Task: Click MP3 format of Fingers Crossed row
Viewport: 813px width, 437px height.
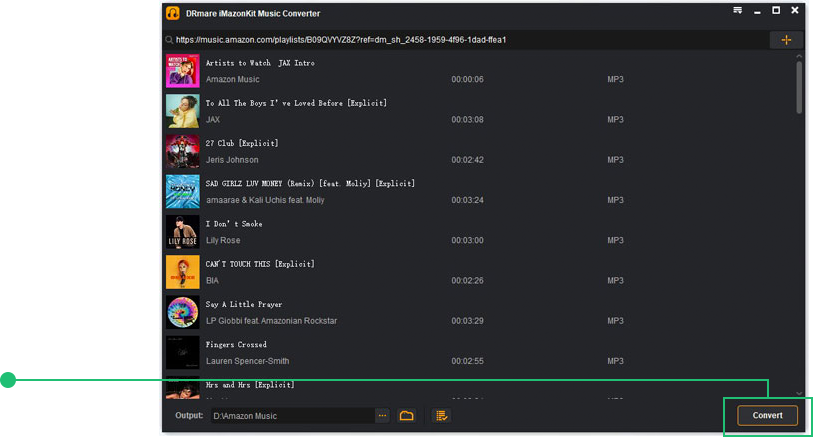Action: (615, 361)
